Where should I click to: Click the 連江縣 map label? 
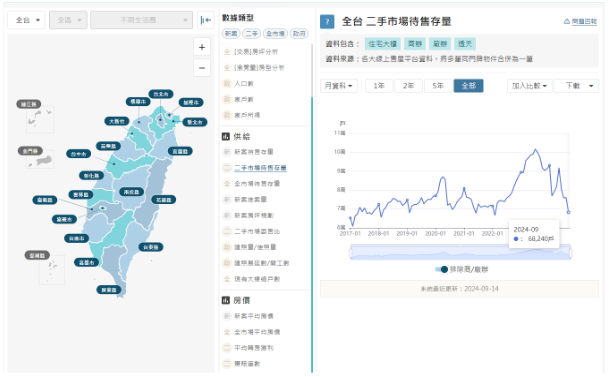coord(28,104)
